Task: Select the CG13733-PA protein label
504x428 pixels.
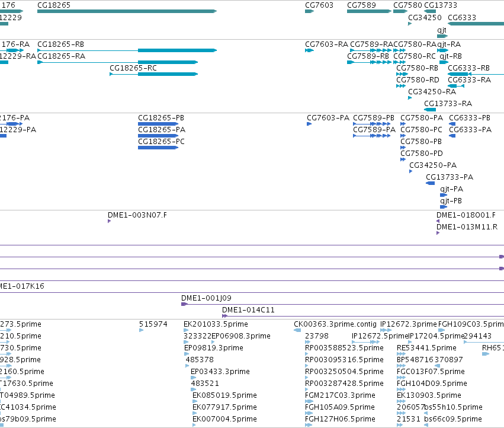Action: [450, 177]
